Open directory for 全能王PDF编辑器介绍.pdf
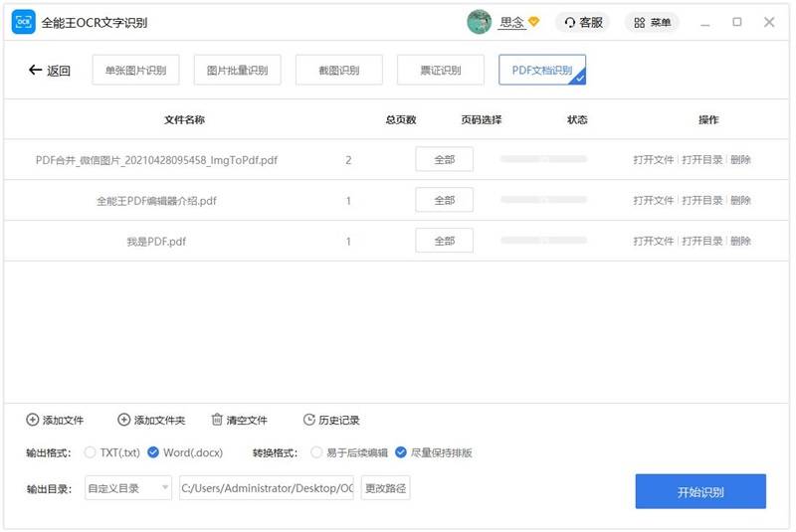Image resolution: width=796 pixels, height=532 pixels. click(x=702, y=200)
